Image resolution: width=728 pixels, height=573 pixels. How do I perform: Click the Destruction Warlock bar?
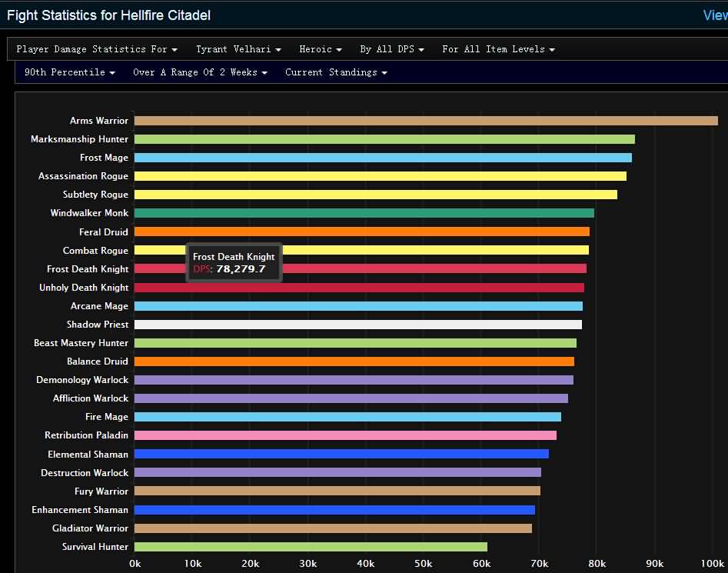click(337, 473)
